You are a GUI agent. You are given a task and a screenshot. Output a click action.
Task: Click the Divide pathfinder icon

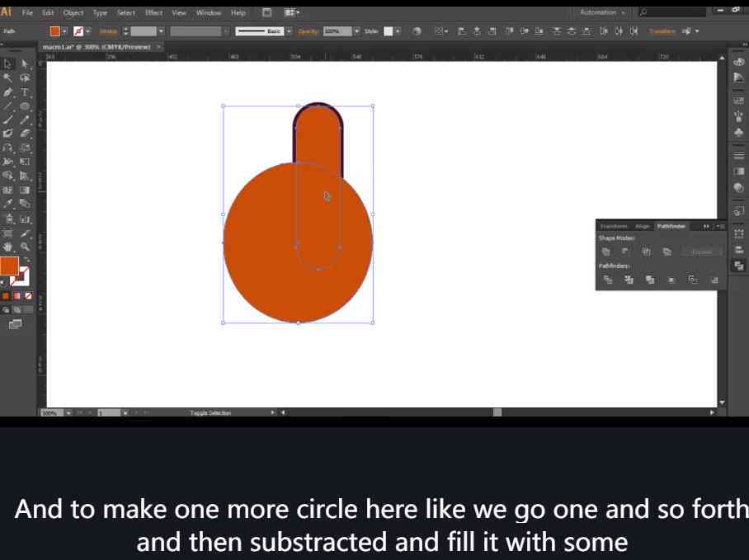click(608, 280)
